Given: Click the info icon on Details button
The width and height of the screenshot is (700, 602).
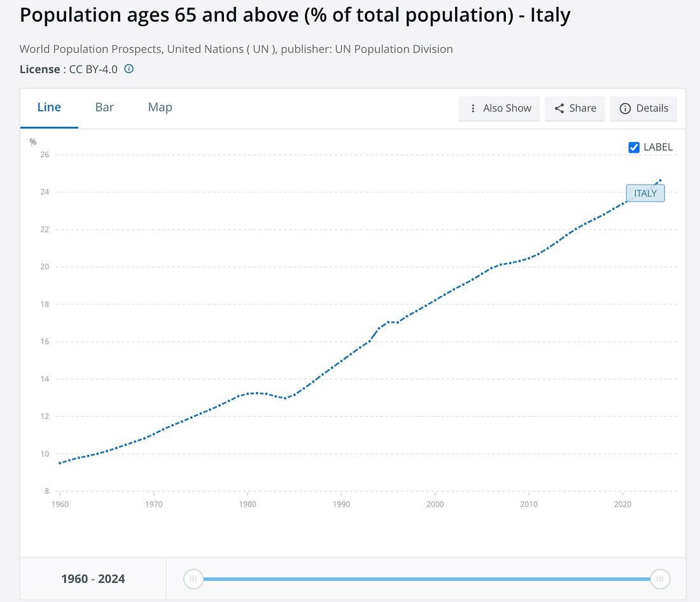Looking at the screenshot, I should point(625,108).
